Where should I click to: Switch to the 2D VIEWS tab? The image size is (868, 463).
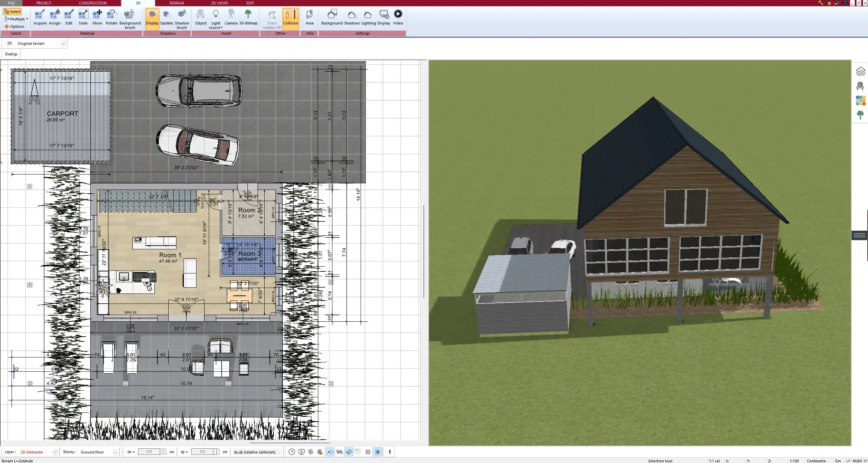coord(219,3)
